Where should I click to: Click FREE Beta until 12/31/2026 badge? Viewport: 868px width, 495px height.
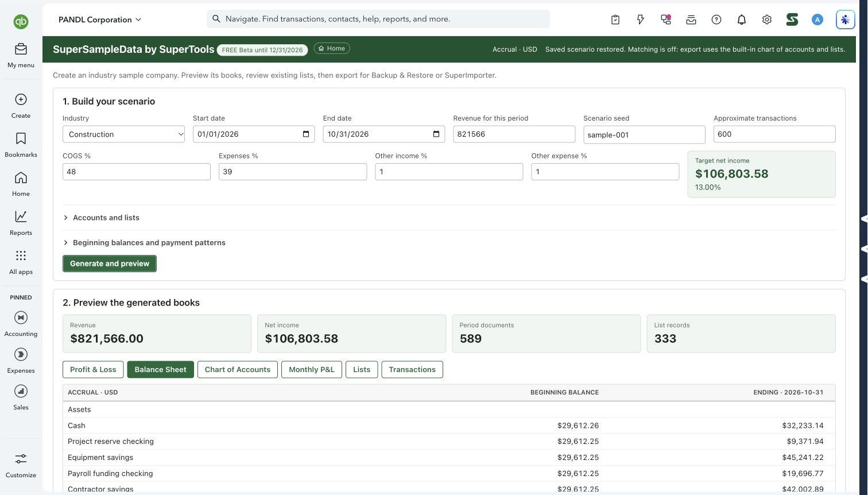tap(262, 50)
